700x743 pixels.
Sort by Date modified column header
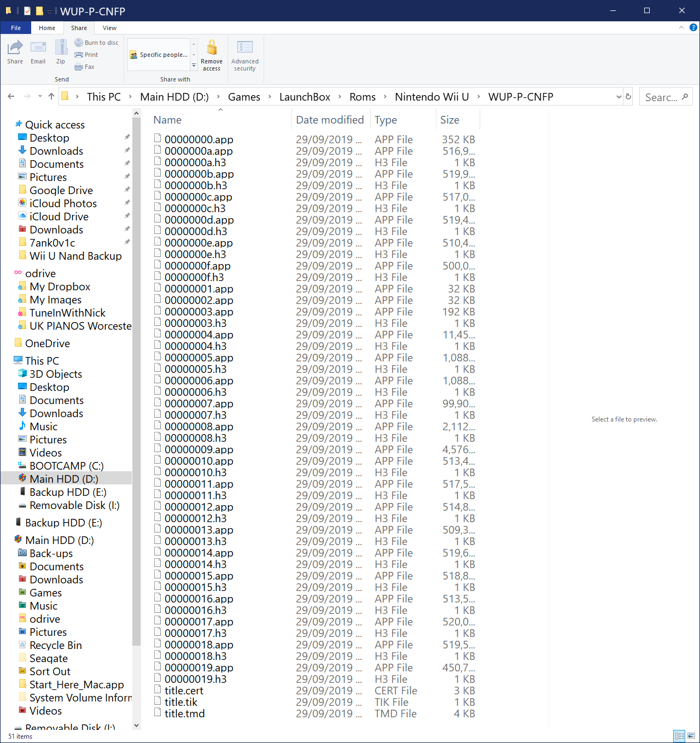[x=330, y=120]
